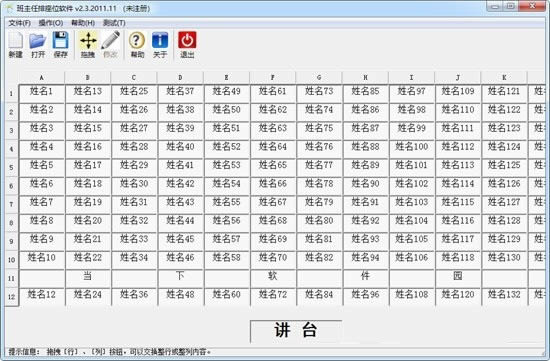Viewport: 550px width, 361px height.
Task: Open the 帮助 question mark icon
Action: pos(137,45)
